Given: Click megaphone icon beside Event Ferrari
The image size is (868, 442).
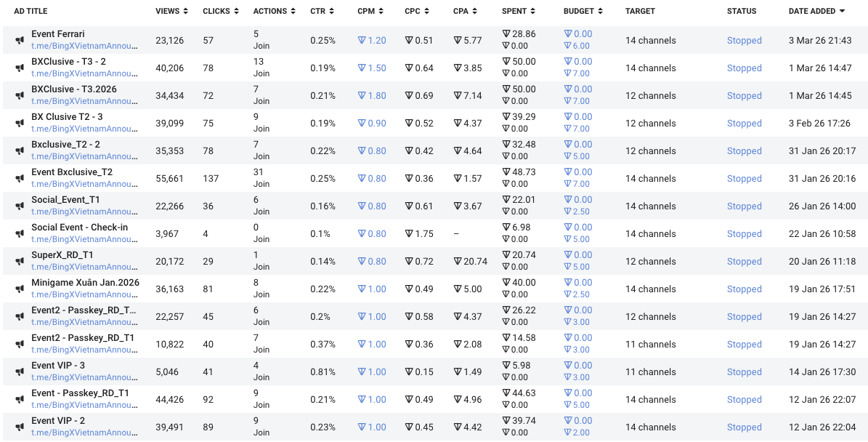Looking at the screenshot, I should [x=20, y=40].
